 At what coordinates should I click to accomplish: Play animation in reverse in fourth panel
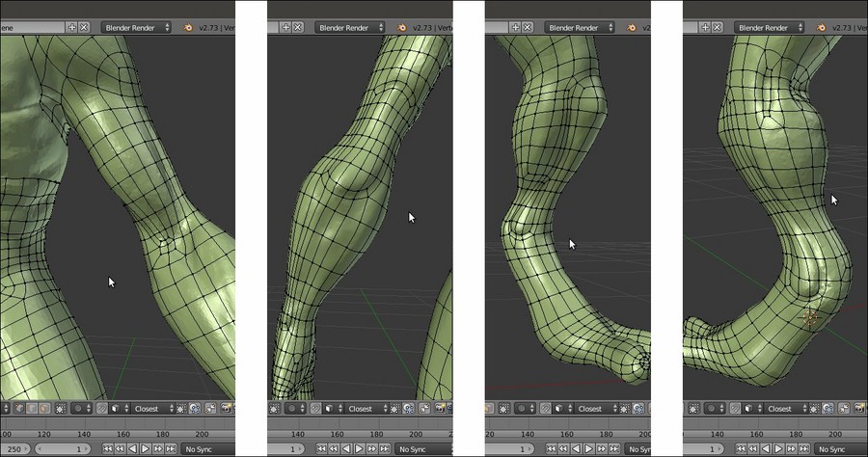(x=766, y=449)
